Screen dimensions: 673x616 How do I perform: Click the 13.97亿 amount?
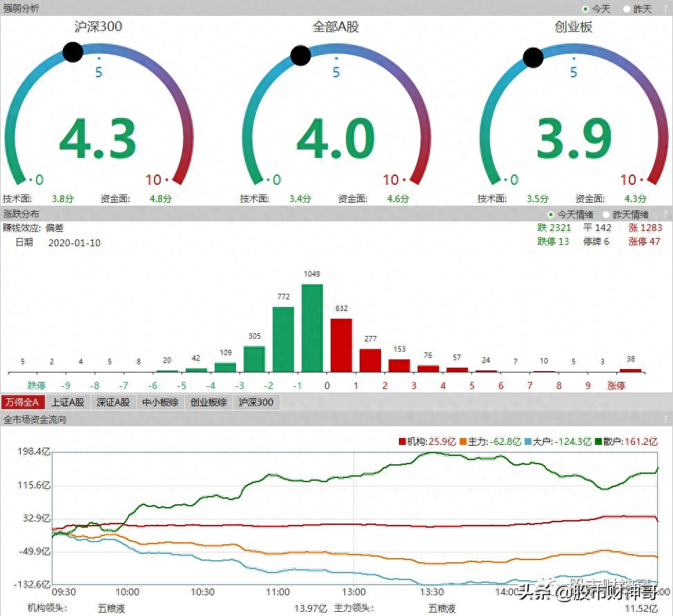point(311,608)
